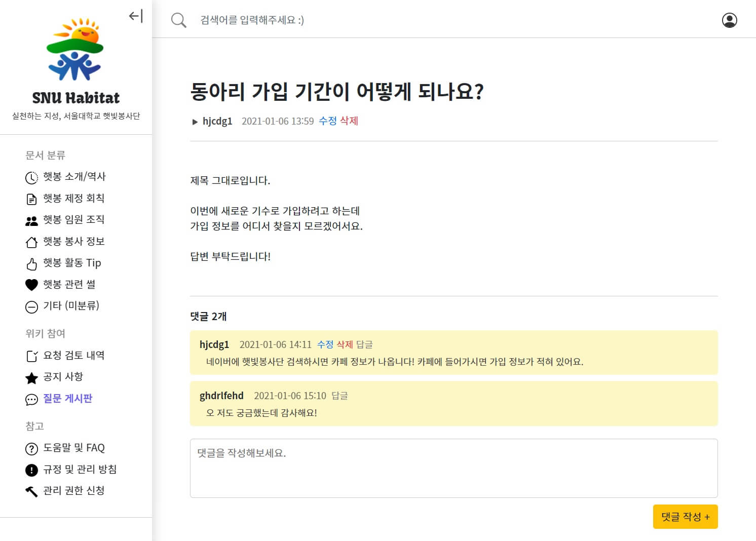Open the user profile icon
The width and height of the screenshot is (756, 541).
[x=729, y=20]
